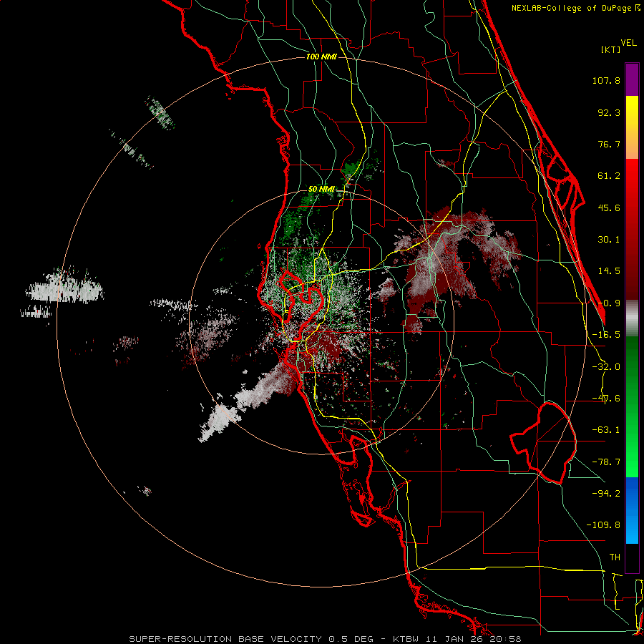Click the [KT] units label
Viewport: 644px width, 644px height.
pyautogui.click(x=610, y=49)
